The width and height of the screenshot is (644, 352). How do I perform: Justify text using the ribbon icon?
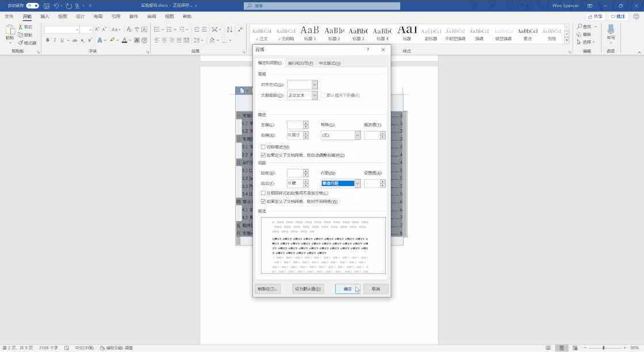coord(179,40)
